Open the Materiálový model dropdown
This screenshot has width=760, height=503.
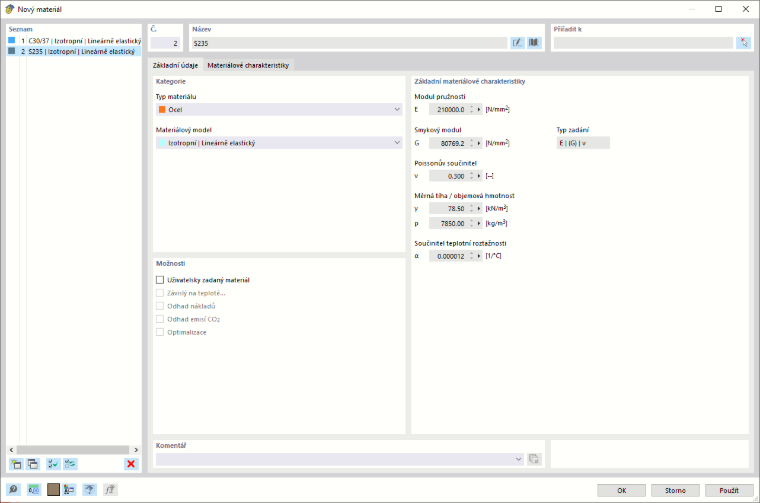click(x=279, y=143)
